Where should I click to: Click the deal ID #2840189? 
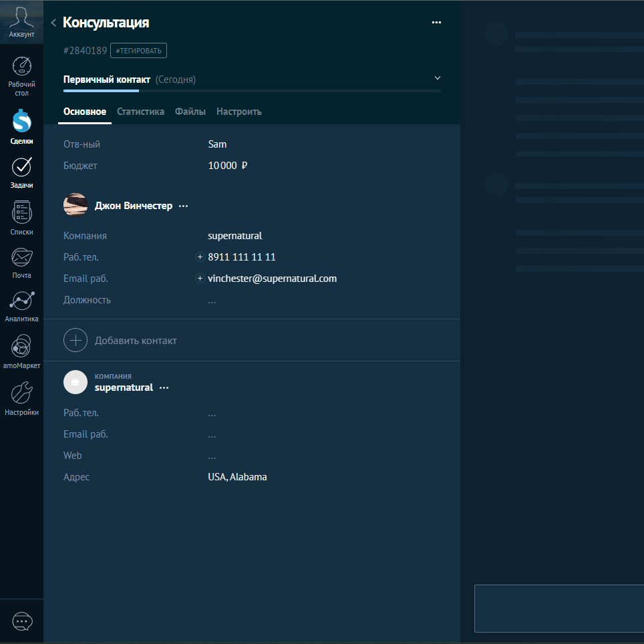click(85, 51)
